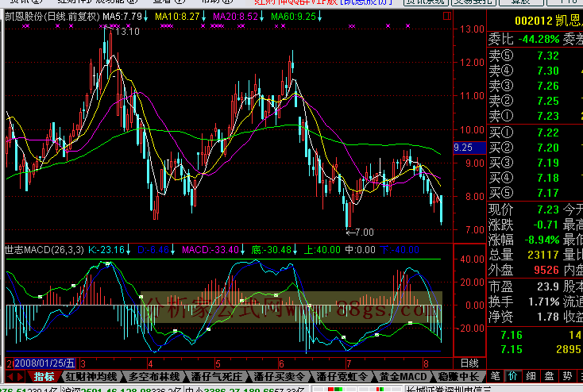Click month marker 8 on the timeline
Viewport: 583px width, 392px height.
tap(426, 363)
